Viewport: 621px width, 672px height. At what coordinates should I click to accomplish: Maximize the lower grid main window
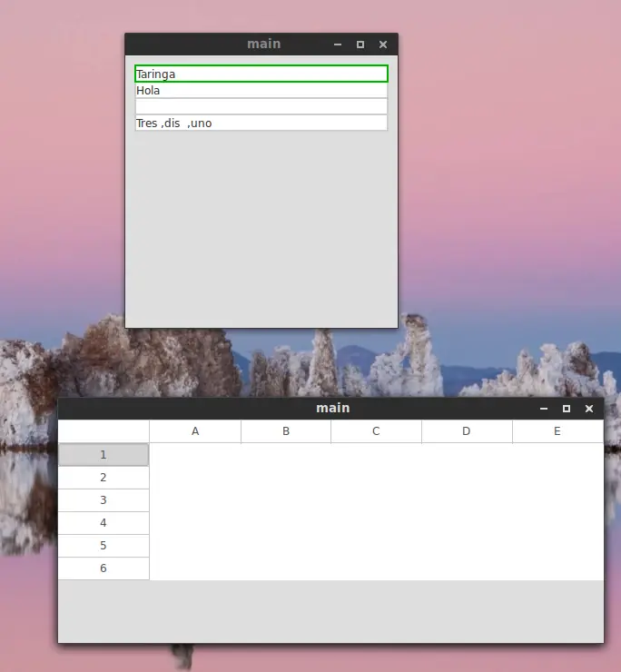[567, 409]
